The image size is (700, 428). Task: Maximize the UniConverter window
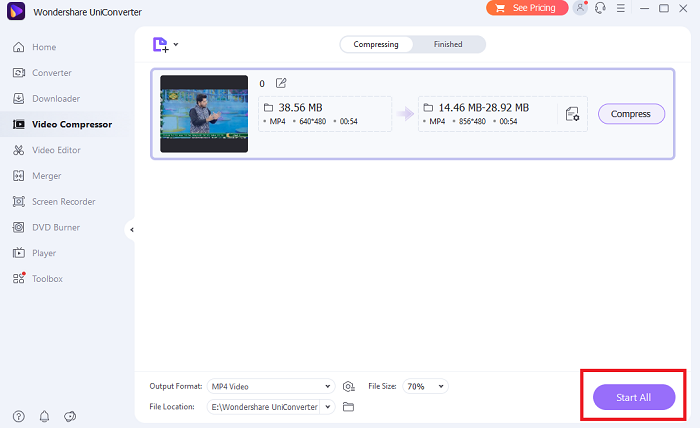click(664, 8)
